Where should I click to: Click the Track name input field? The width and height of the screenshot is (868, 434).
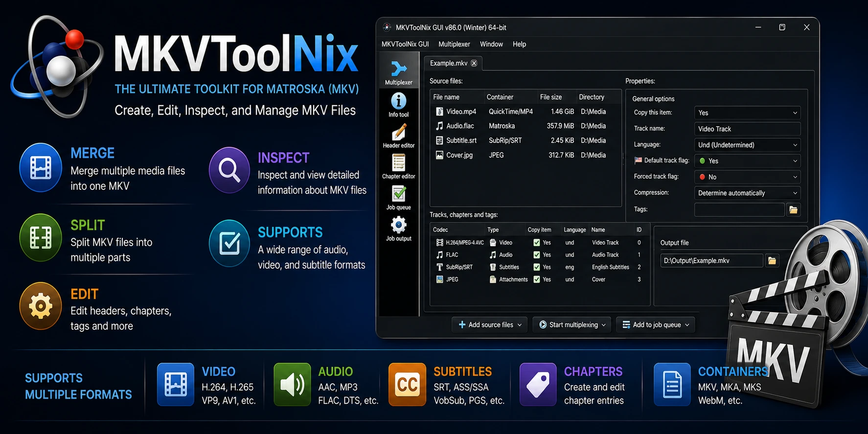tap(747, 129)
